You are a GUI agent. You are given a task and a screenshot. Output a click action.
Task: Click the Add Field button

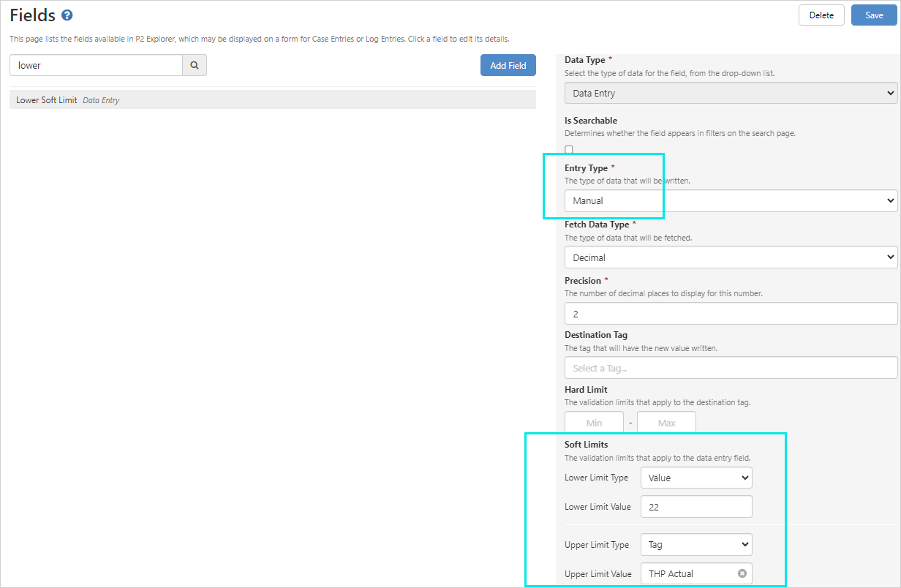[508, 65]
